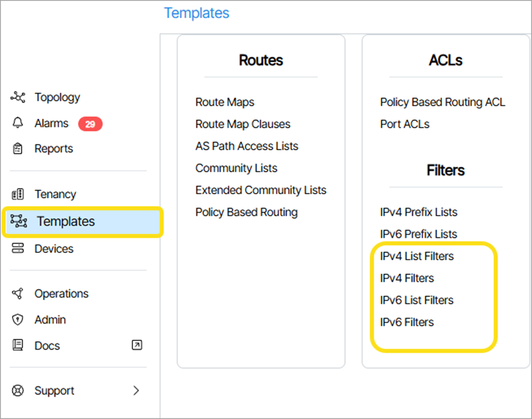Open Route Map Clauses templates
Image resolution: width=532 pixels, height=419 pixels.
pyautogui.click(x=243, y=124)
